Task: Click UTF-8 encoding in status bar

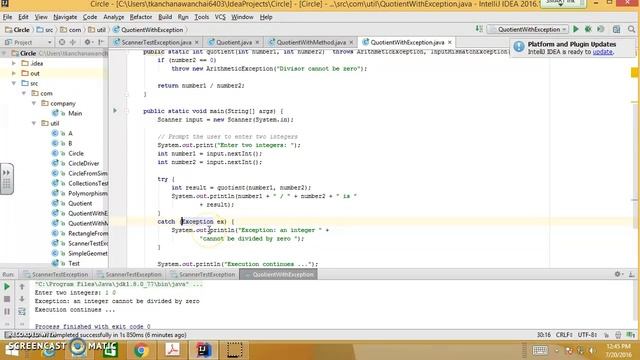Action: pos(587,335)
